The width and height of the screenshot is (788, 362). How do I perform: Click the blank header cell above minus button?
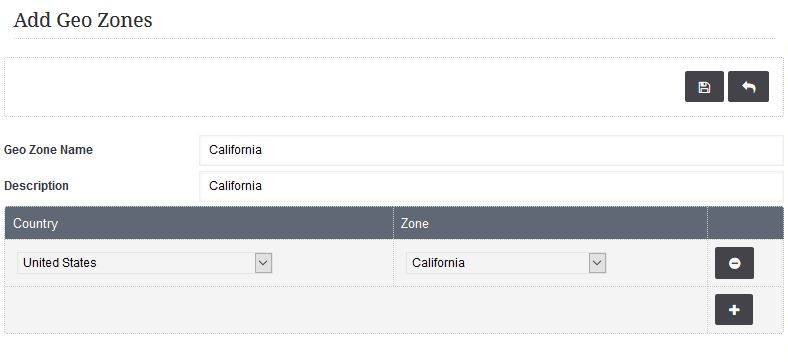[745, 223]
